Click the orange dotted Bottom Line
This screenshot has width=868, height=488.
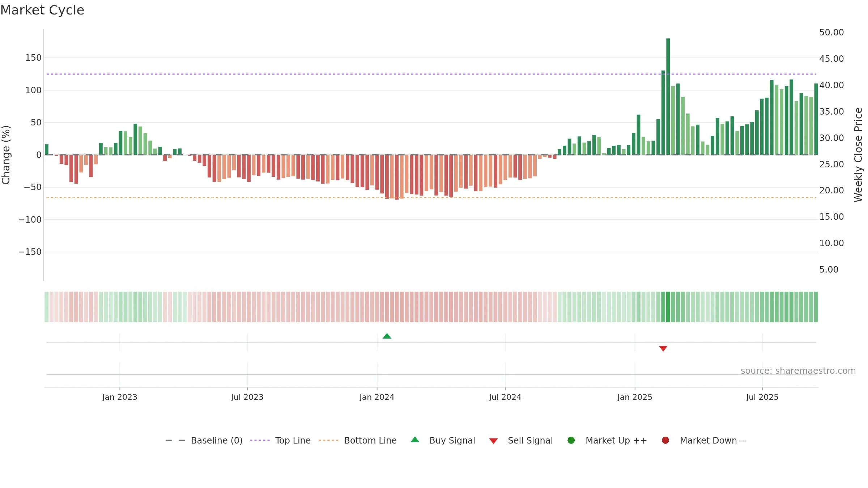point(431,197)
